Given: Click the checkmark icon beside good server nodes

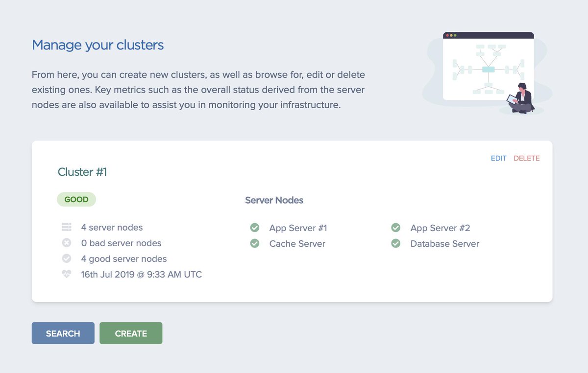Looking at the screenshot, I should pos(66,258).
